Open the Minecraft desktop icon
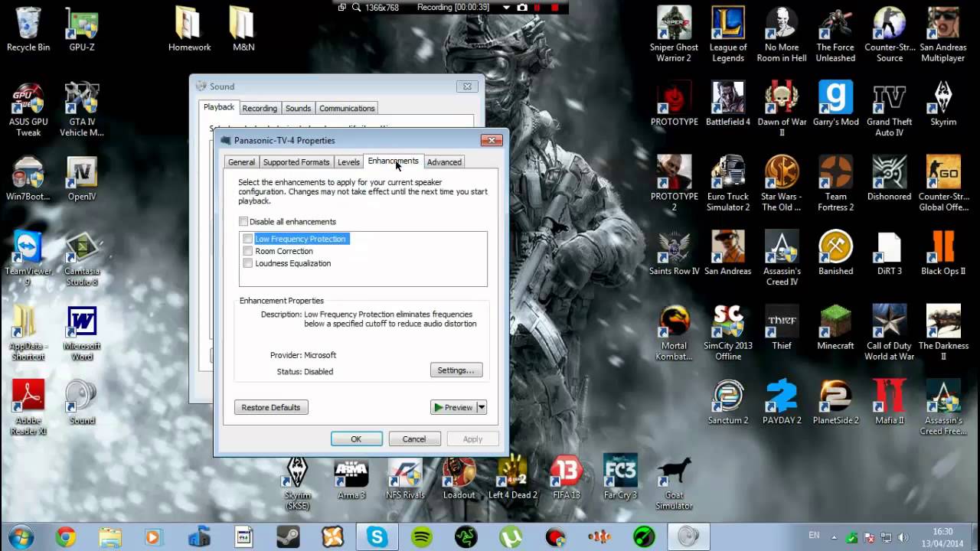The image size is (980, 551). [835, 328]
